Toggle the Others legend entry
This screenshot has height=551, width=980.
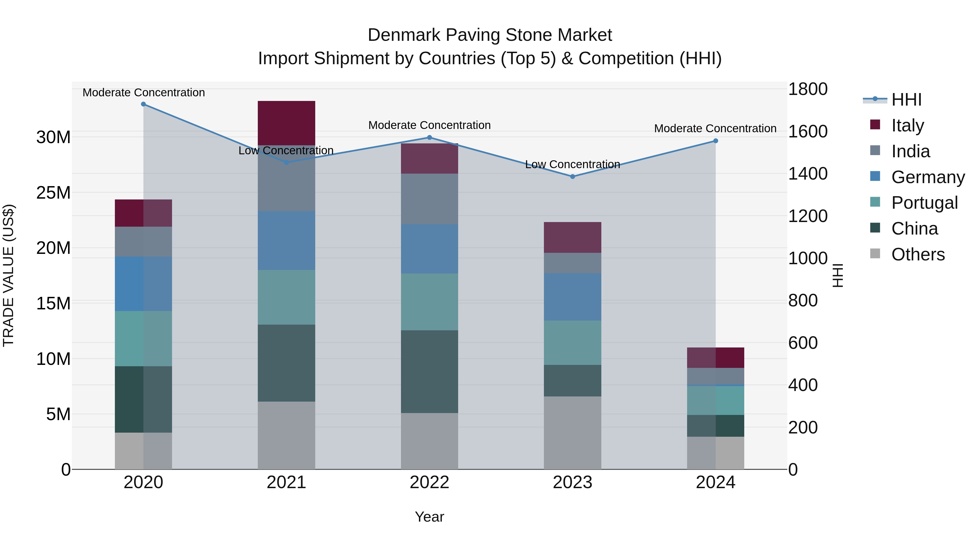point(907,254)
